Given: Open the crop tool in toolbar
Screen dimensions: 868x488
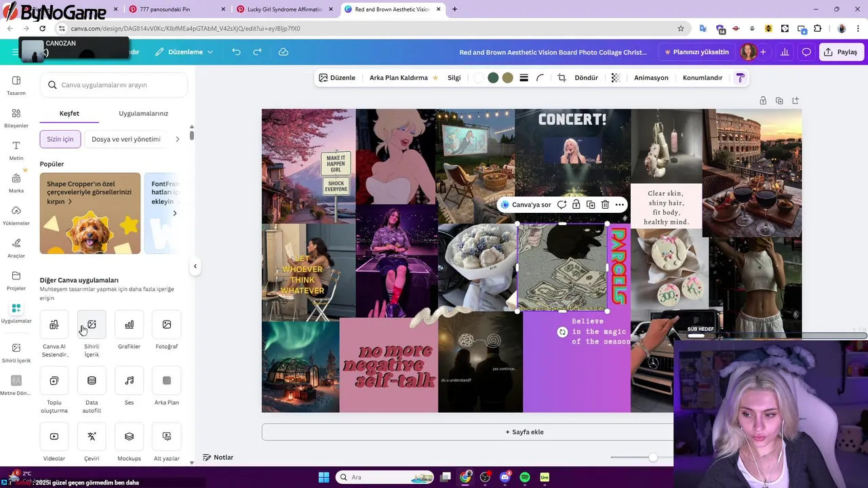Looking at the screenshot, I should pos(561,78).
